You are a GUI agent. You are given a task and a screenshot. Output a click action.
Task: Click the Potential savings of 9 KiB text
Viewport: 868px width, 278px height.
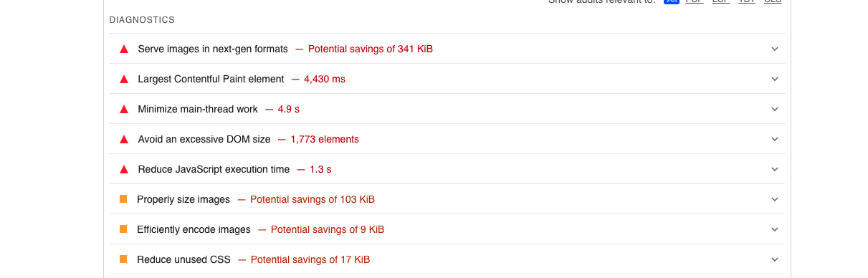click(328, 229)
